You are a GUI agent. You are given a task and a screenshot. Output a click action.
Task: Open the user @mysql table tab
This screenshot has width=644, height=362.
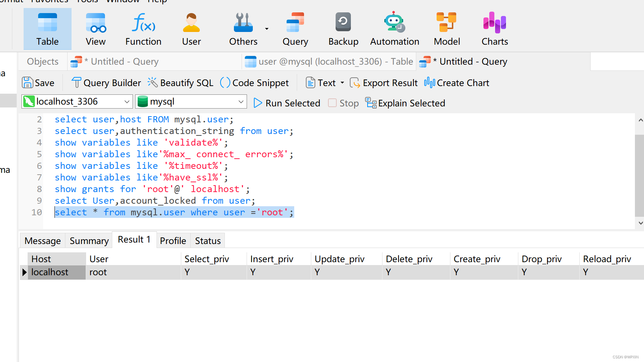click(x=328, y=61)
